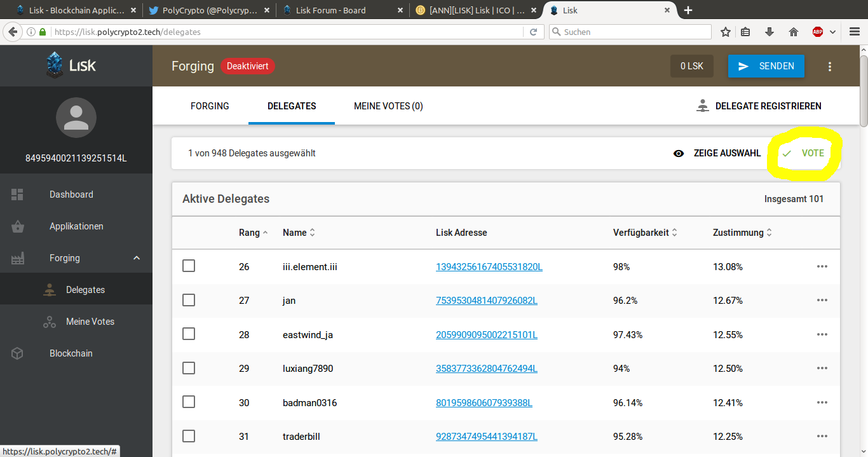Click the 0 LSK balance button
Viewport: 868px width, 457px height.
[x=691, y=66]
